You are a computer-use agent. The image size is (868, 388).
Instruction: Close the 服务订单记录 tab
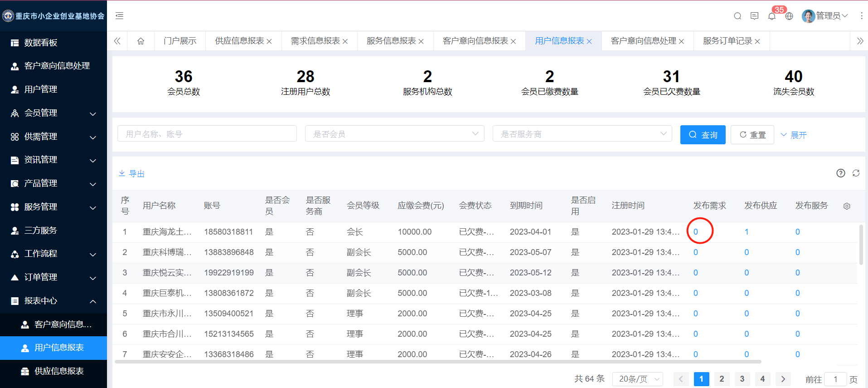click(757, 41)
